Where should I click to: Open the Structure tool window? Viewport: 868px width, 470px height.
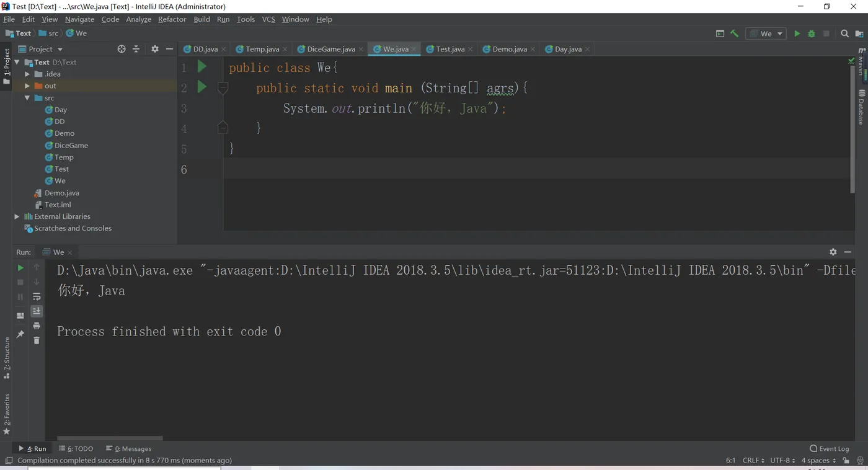[x=7, y=358]
